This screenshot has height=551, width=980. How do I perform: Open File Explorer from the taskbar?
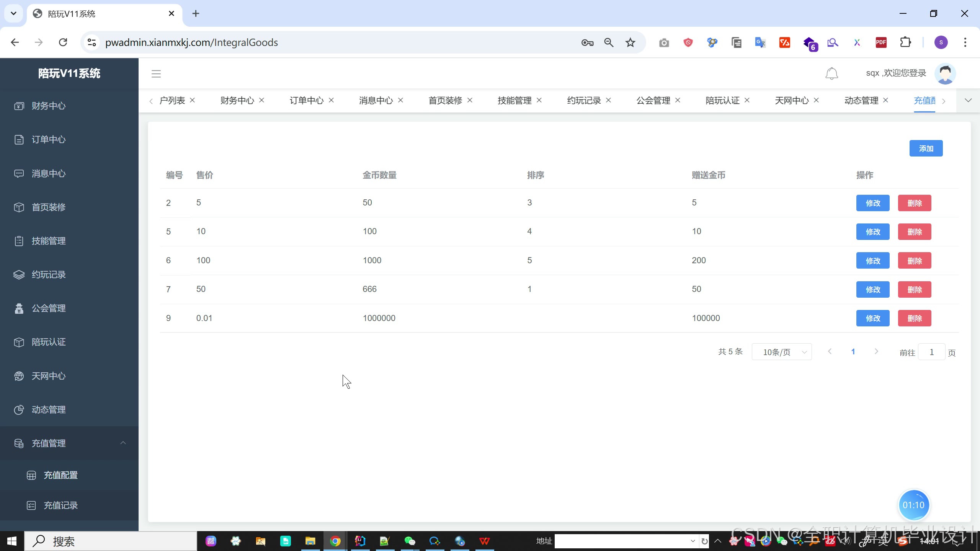(x=310, y=541)
